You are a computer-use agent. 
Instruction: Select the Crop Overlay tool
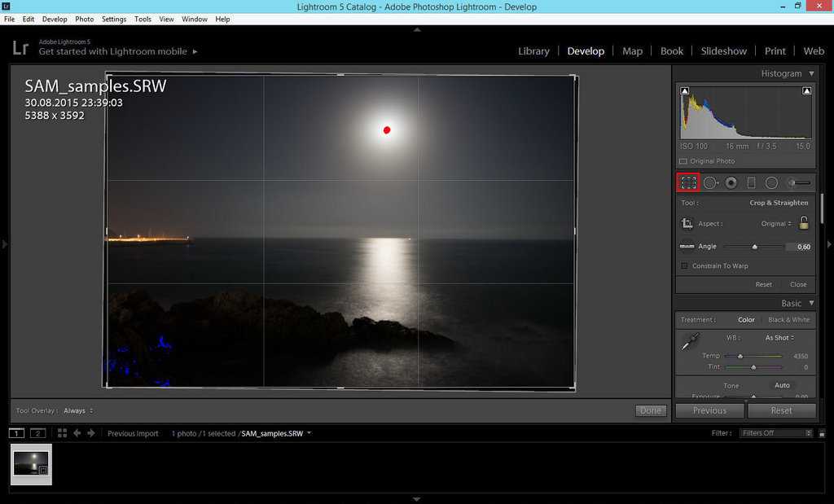[688, 183]
